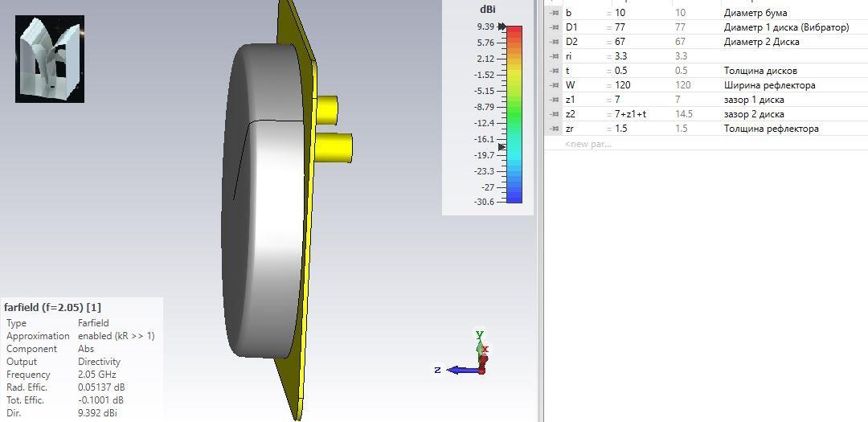Click description 'зазор 2 диска'

point(754,114)
